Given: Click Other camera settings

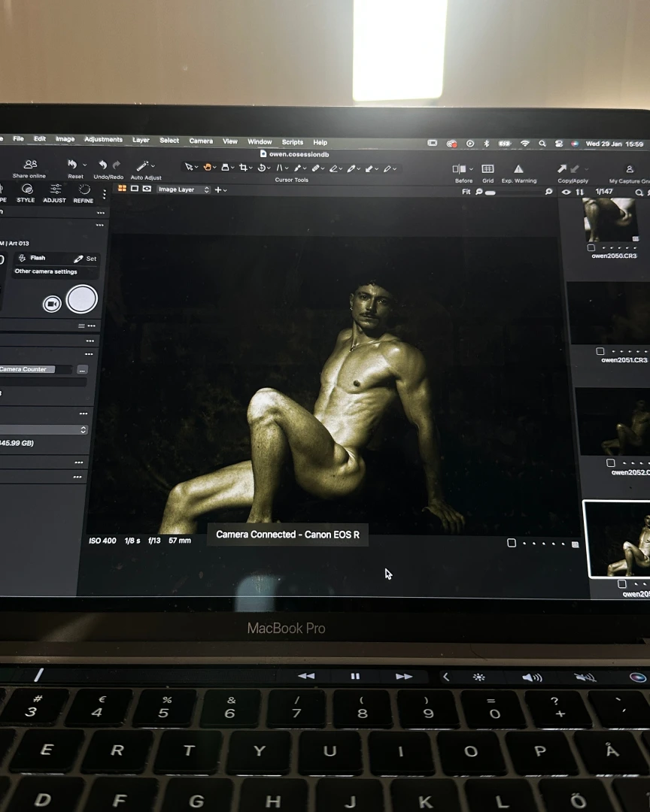Looking at the screenshot, I should point(46,271).
